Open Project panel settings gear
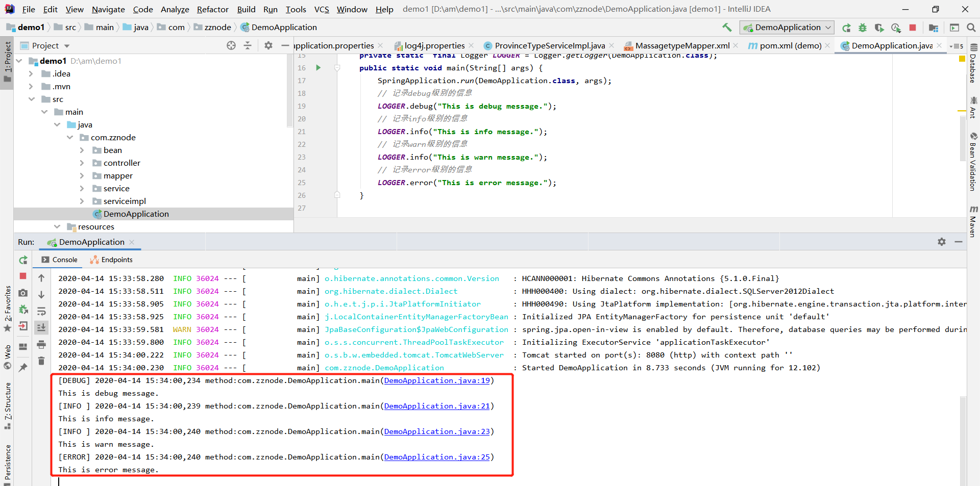The height and width of the screenshot is (486, 980). point(268,45)
